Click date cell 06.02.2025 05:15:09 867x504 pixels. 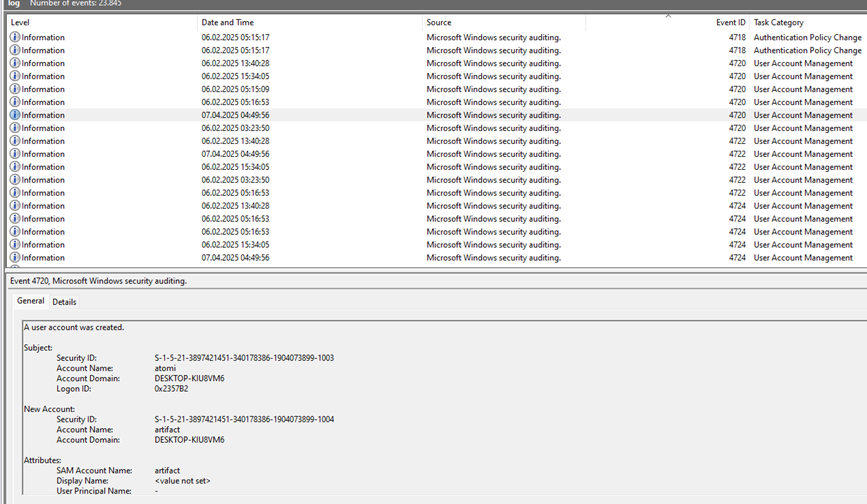(x=236, y=90)
